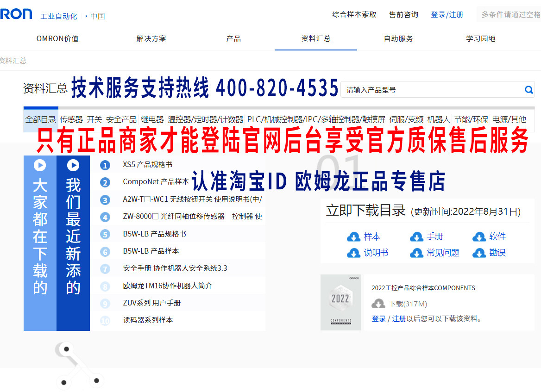Open 安全手册 协作机器人安全系统3.3
The height and width of the screenshot is (392, 541).
[175, 268]
